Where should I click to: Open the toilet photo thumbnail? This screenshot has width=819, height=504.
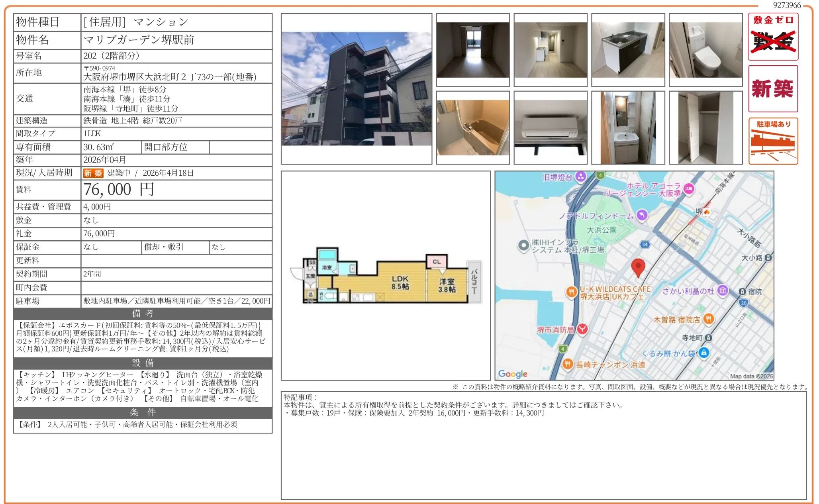(705, 50)
